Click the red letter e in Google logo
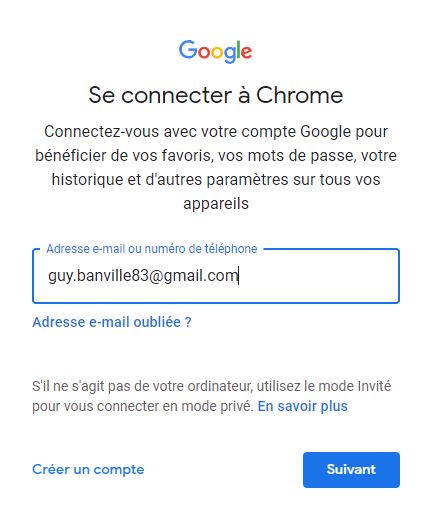The width and height of the screenshot is (432, 519). point(247,52)
